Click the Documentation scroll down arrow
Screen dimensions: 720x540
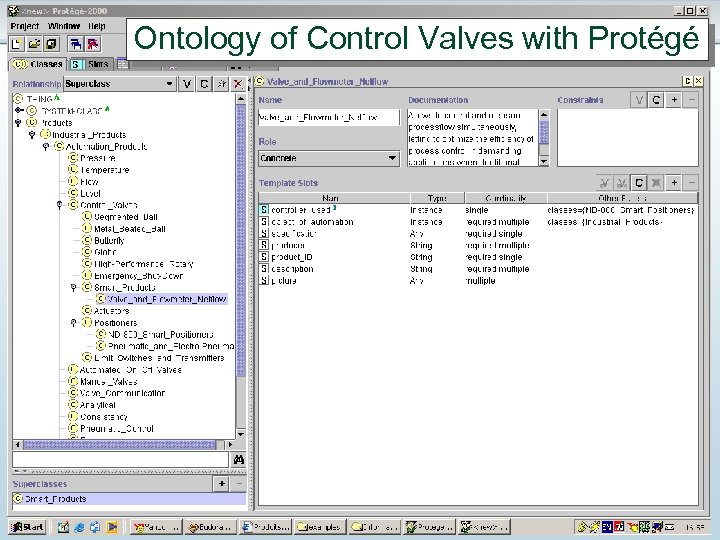coord(544,161)
